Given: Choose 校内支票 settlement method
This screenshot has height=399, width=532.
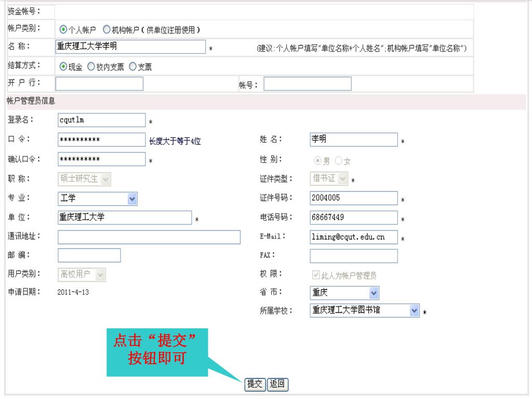Looking at the screenshot, I should pyautogui.click(x=91, y=66).
